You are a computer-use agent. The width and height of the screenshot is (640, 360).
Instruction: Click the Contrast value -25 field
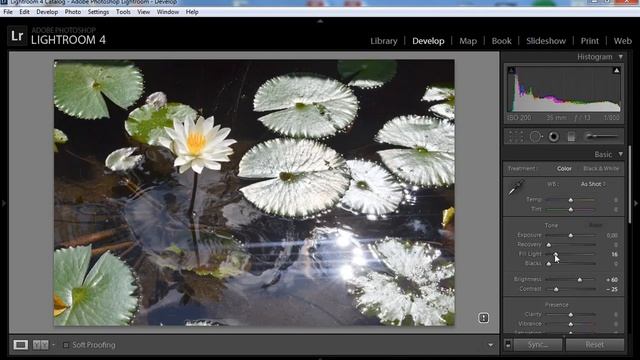click(x=611, y=289)
